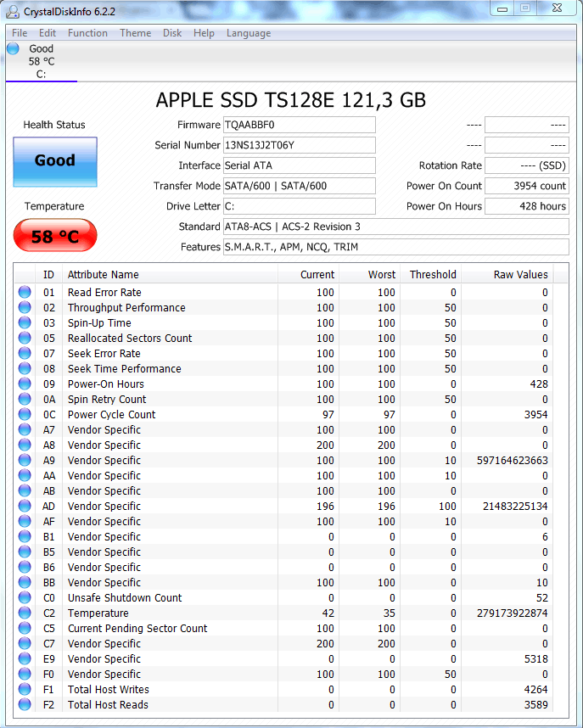Click the Power On Count 3954 count field
Screen dimensions: 583x728
point(527,186)
